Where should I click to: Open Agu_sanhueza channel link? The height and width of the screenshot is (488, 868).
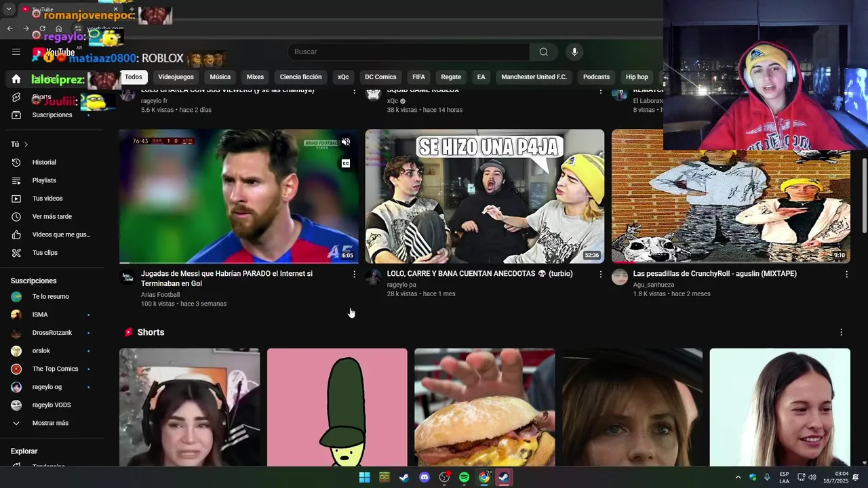pos(654,285)
